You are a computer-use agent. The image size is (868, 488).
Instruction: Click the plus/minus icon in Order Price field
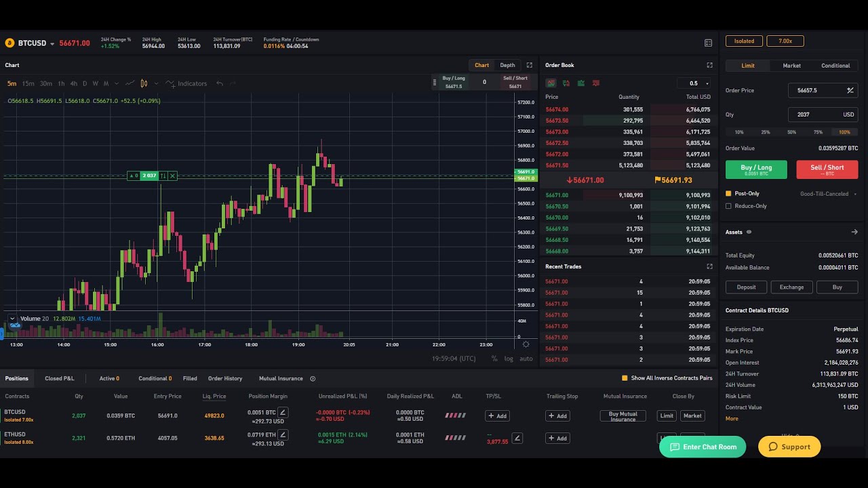850,90
